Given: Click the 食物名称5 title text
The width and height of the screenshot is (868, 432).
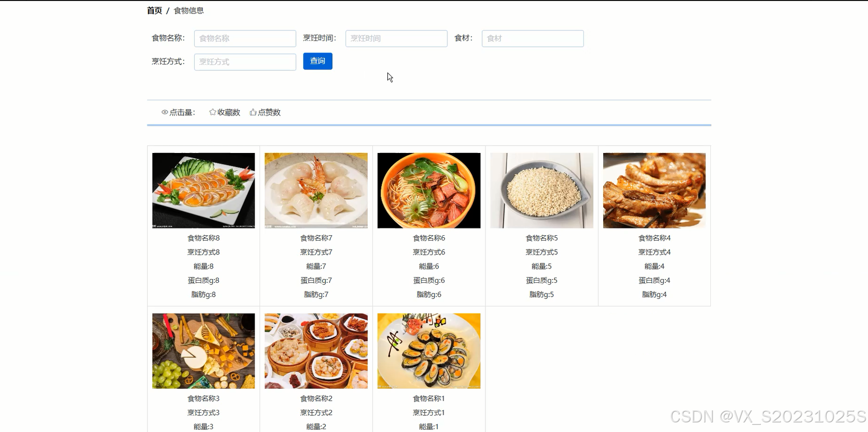Looking at the screenshot, I should click(542, 238).
